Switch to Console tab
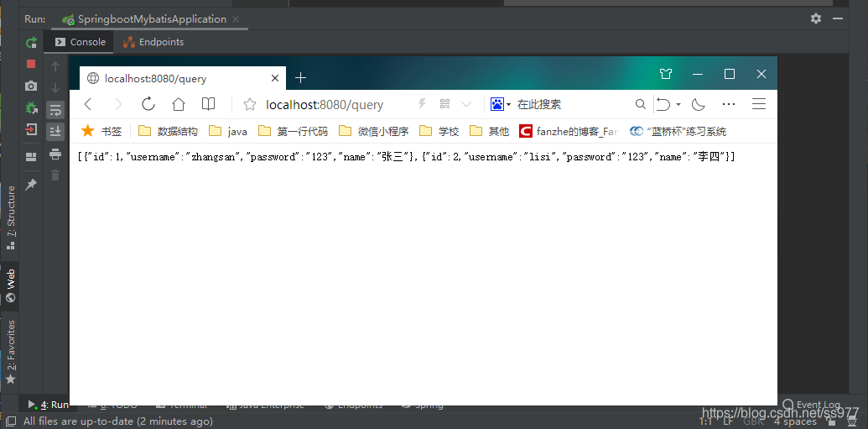This screenshot has width=868, height=429. (x=81, y=42)
